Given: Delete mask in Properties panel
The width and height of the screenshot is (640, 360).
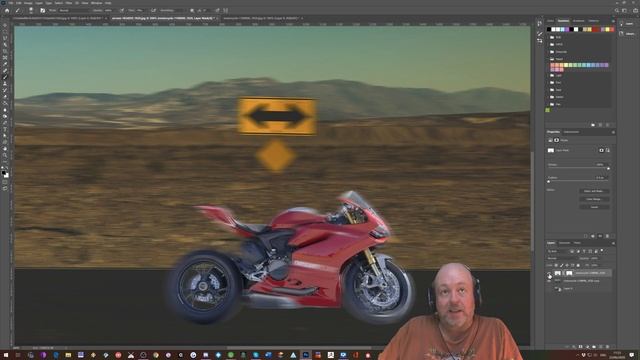Looking at the screenshot, I should pos(607,236).
